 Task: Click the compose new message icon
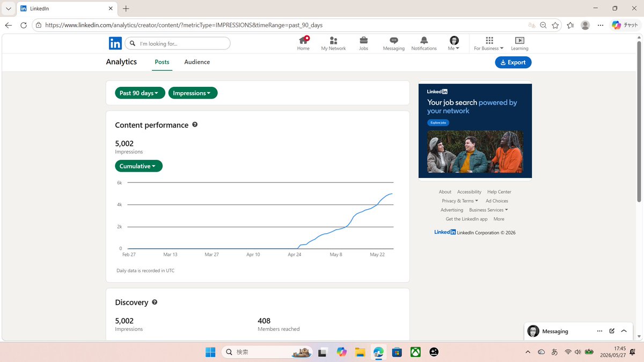pyautogui.click(x=612, y=331)
